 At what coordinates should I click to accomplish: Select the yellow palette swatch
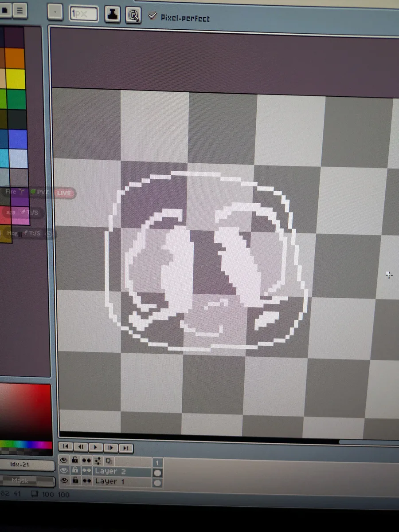pyautogui.click(x=15, y=79)
